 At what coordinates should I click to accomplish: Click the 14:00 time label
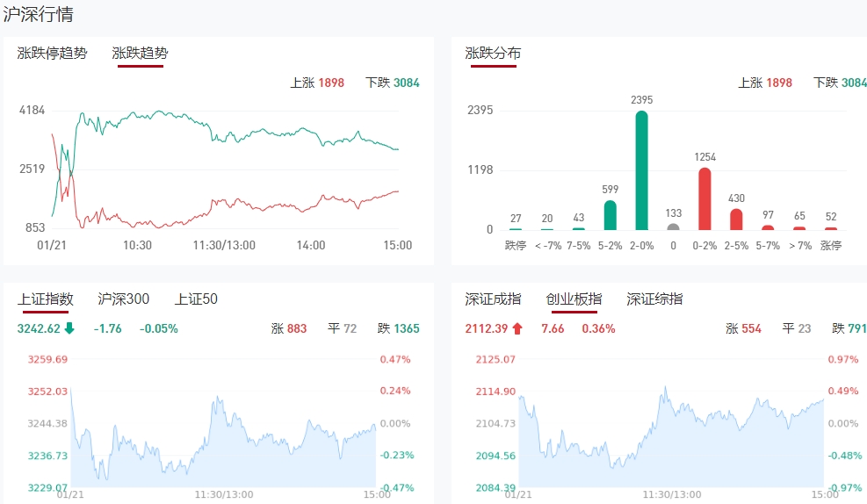coord(311,245)
